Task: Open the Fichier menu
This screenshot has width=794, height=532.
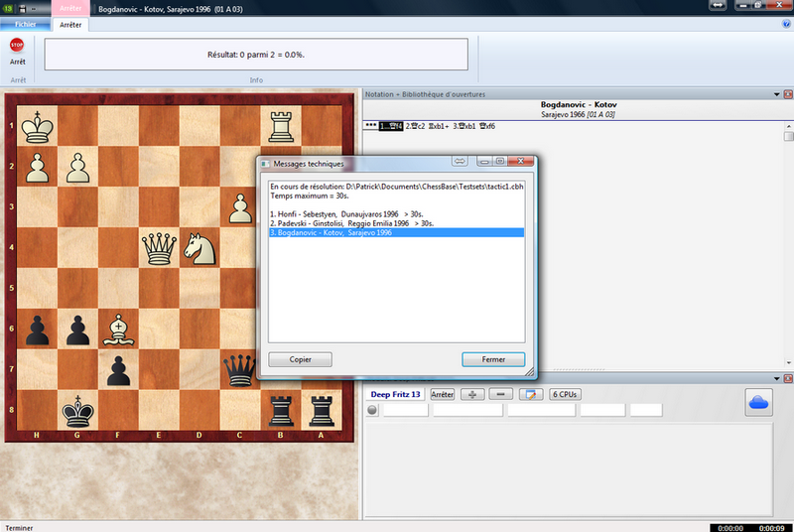Action: click(x=26, y=24)
